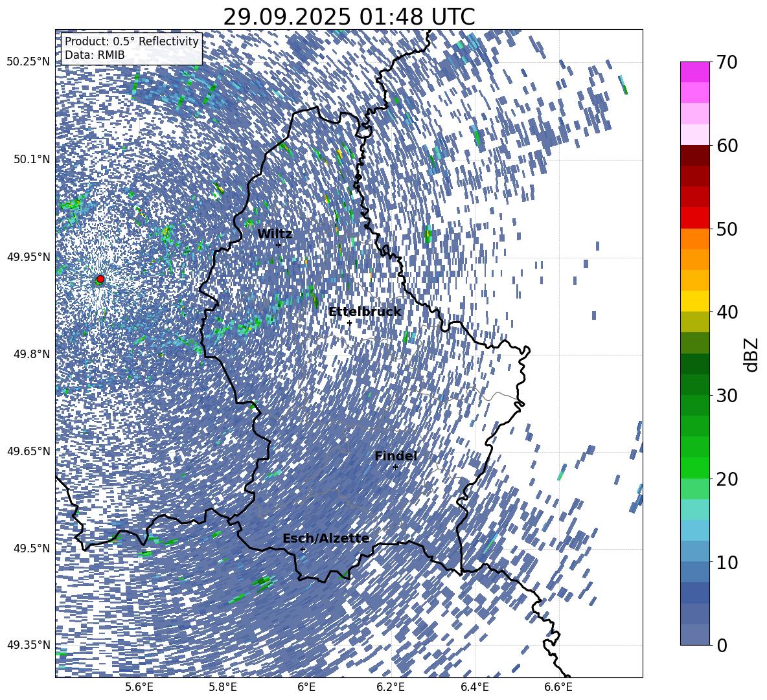Click the 49.8°N latitude label
This screenshot has width=767, height=700.
(x=32, y=354)
